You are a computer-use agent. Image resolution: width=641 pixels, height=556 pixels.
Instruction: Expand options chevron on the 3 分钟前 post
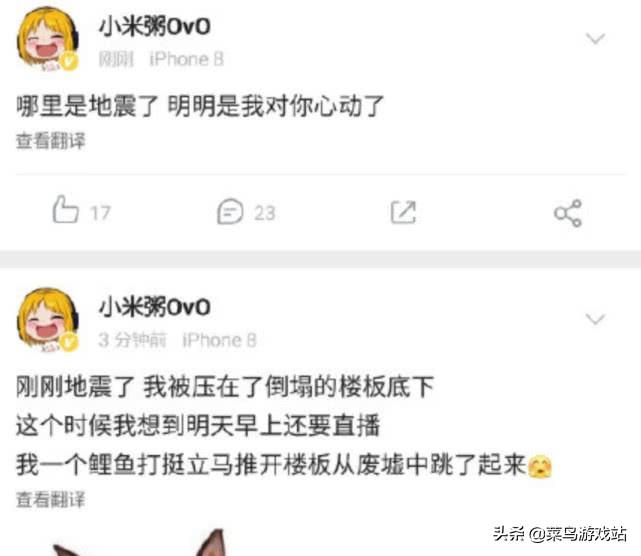tap(595, 318)
